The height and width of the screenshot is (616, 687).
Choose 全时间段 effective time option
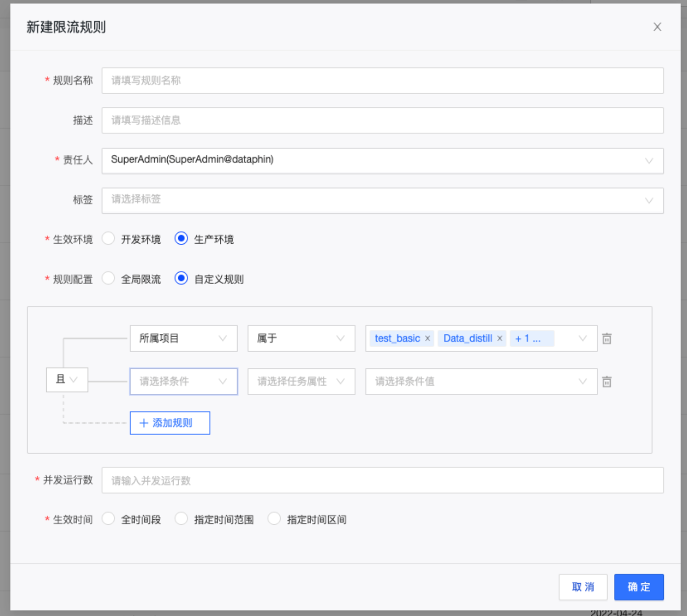(108, 518)
